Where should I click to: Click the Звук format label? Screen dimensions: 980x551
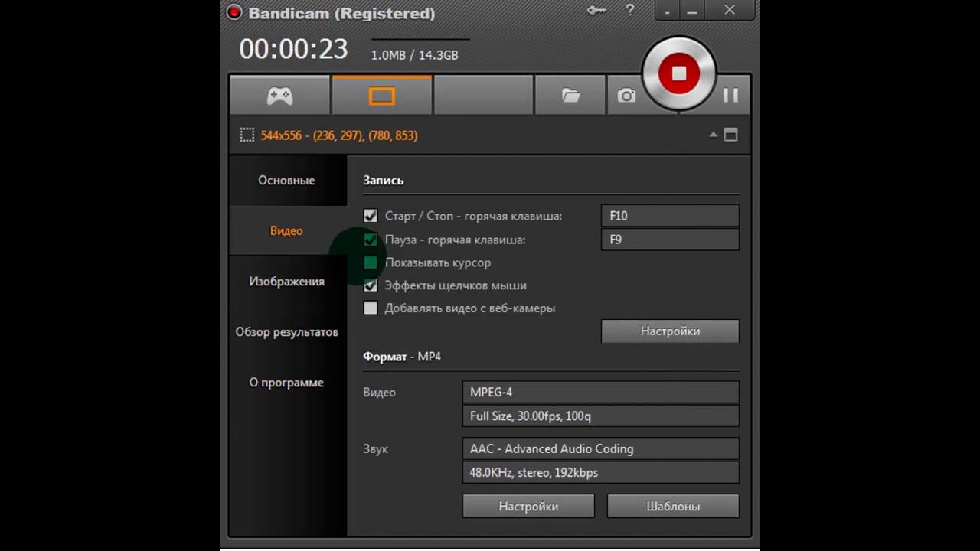[375, 448]
